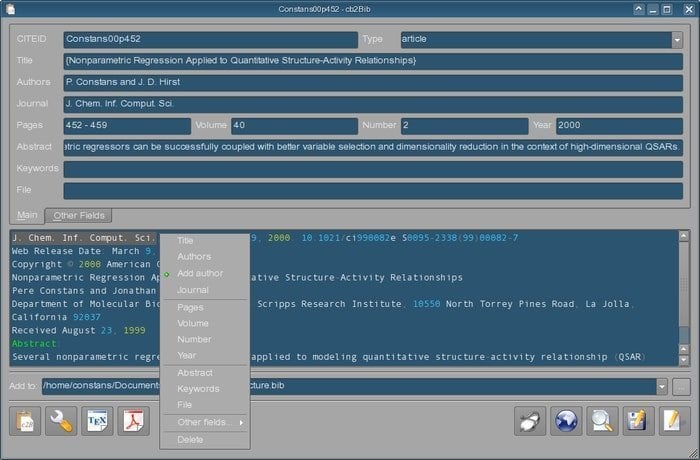Viewport: 700px width, 460px height.
Task: Click the Number field showing 2
Action: tap(465, 126)
